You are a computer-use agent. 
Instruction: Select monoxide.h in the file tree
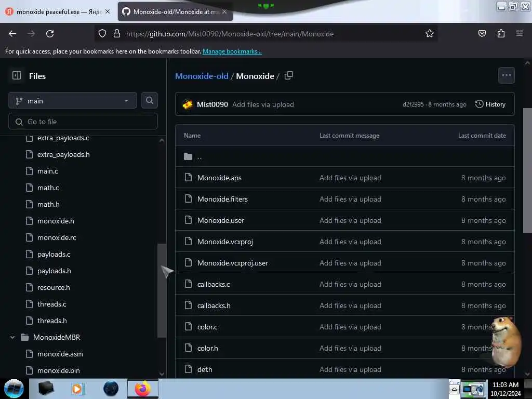coord(56,221)
